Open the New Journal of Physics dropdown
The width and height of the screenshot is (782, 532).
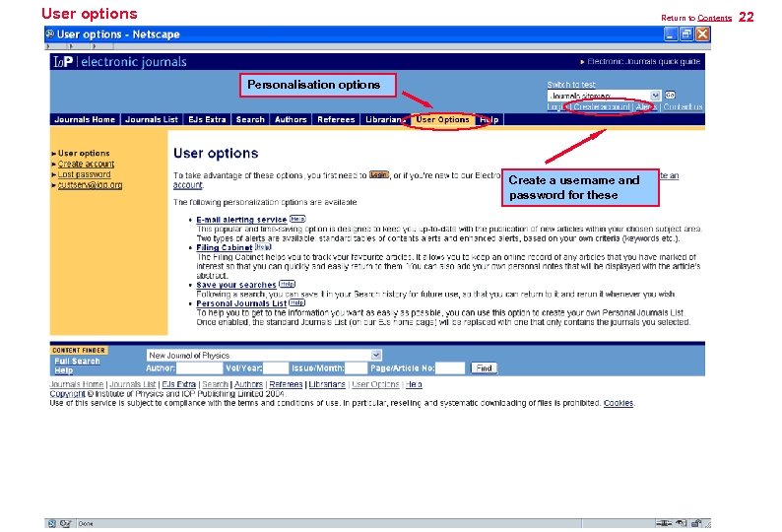pos(264,355)
